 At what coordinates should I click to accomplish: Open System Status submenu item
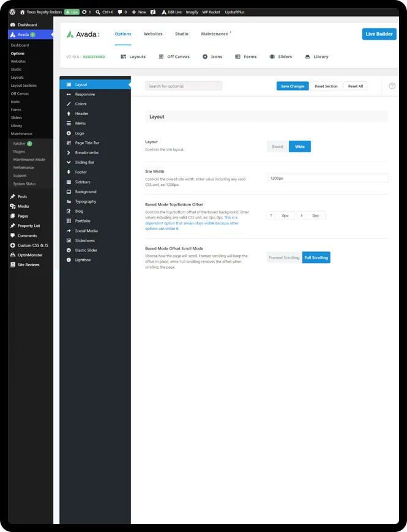[24, 184]
